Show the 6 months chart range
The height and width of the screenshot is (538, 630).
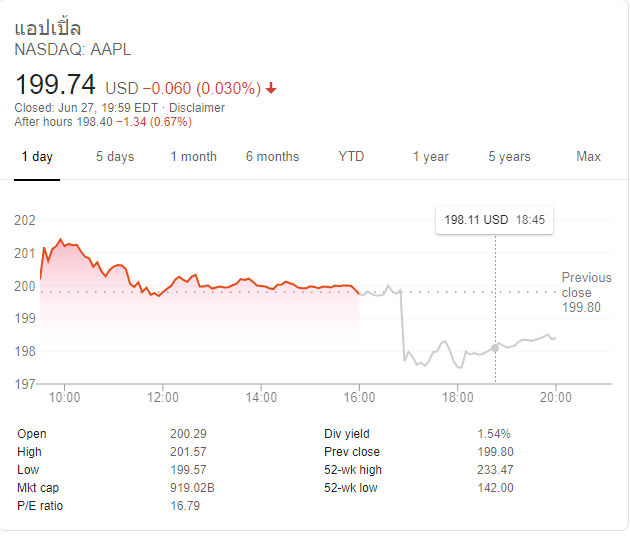pos(272,157)
